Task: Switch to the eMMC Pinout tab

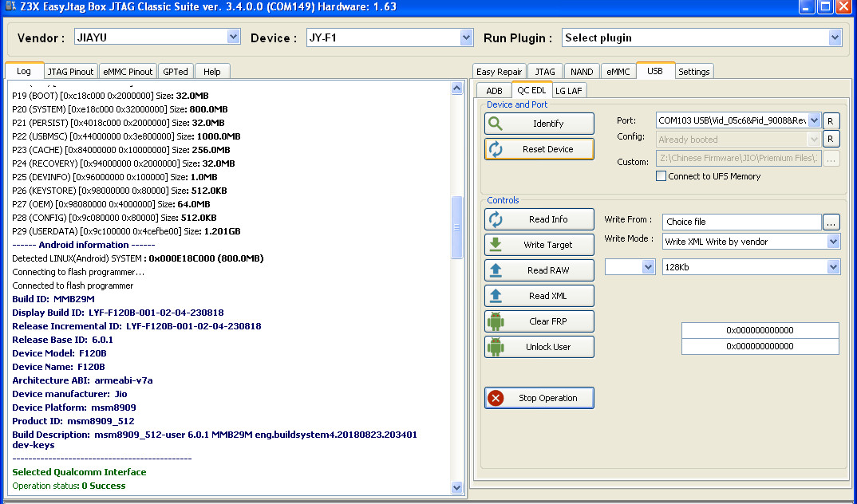Action: coord(128,72)
